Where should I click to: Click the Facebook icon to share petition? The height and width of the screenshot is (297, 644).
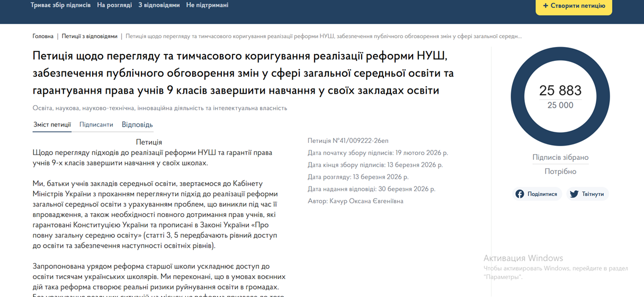(x=520, y=194)
